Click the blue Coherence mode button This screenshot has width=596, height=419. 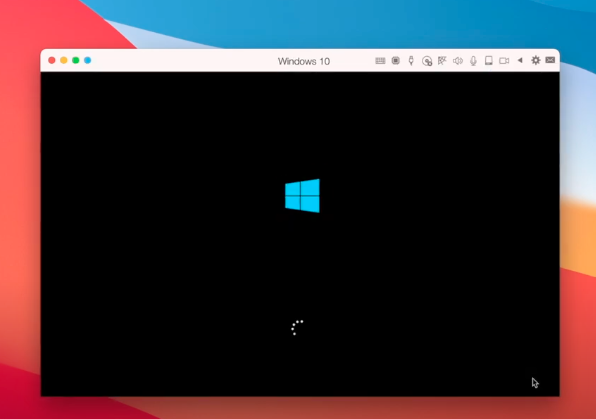pyautogui.click(x=87, y=60)
